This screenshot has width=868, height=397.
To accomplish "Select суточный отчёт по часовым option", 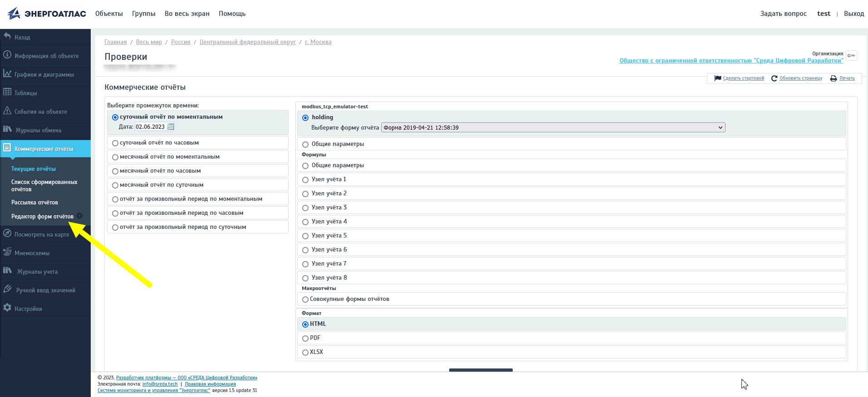I will (115, 143).
